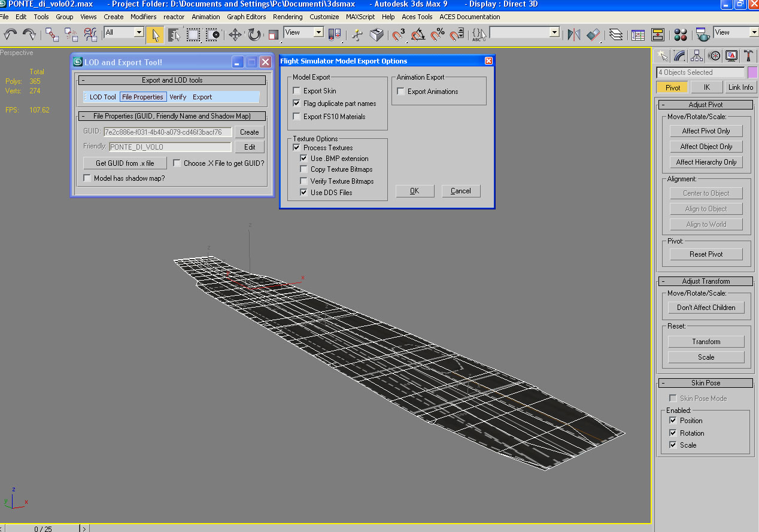Open the Utilities hammer panel
This screenshot has height=532, width=759.
click(x=748, y=56)
